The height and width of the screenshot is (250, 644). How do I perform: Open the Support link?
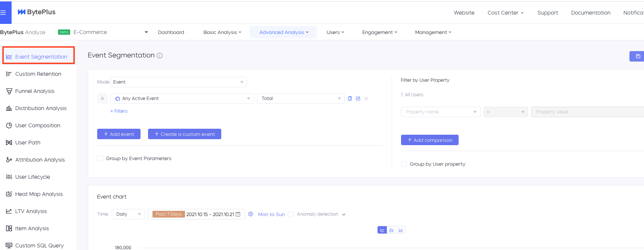click(x=548, y=13)
